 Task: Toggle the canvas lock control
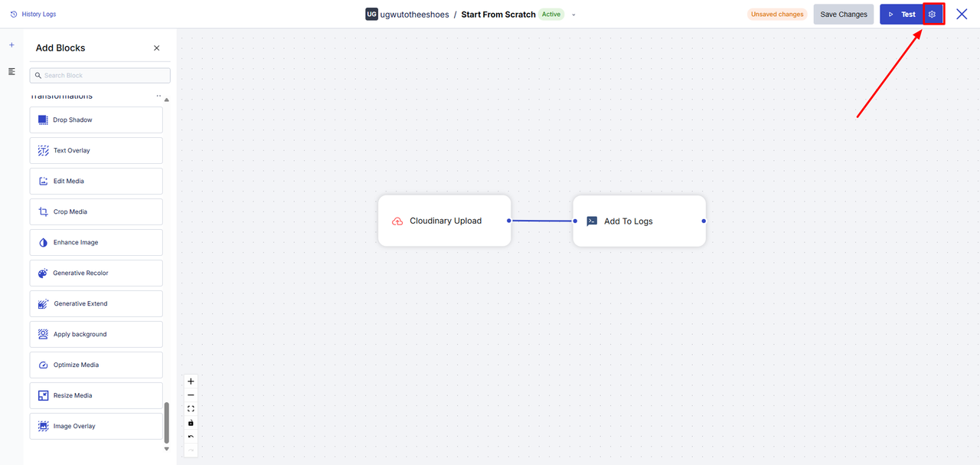tap(191, 423)
